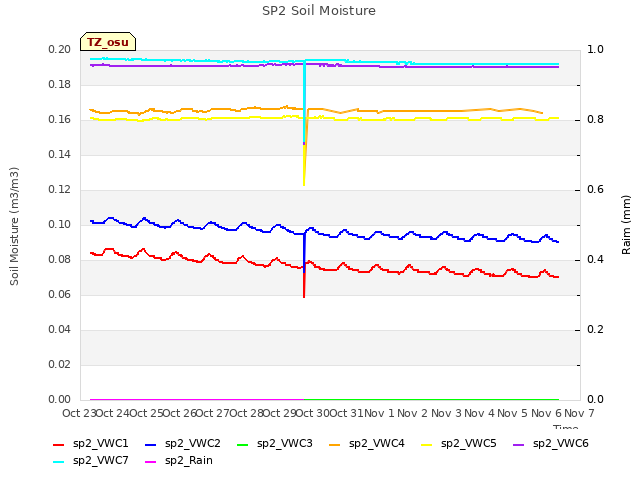Viewport: 640px width, 480px height.
Task: Click the 0.2 right axis value
Action: (x=595, y=330)
